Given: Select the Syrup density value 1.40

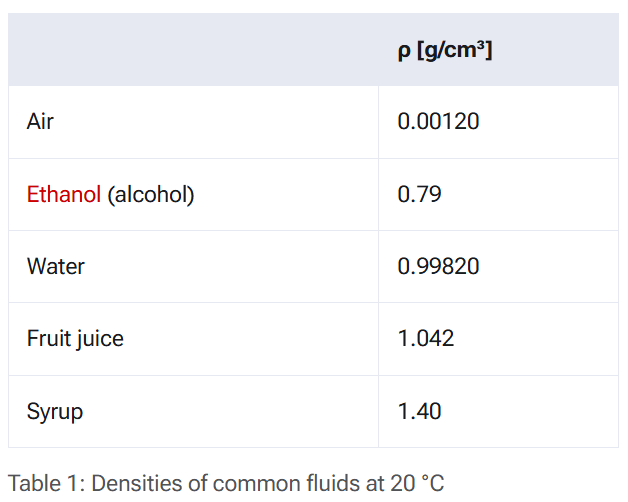Looking at the screenshot, I should (419, 411).
